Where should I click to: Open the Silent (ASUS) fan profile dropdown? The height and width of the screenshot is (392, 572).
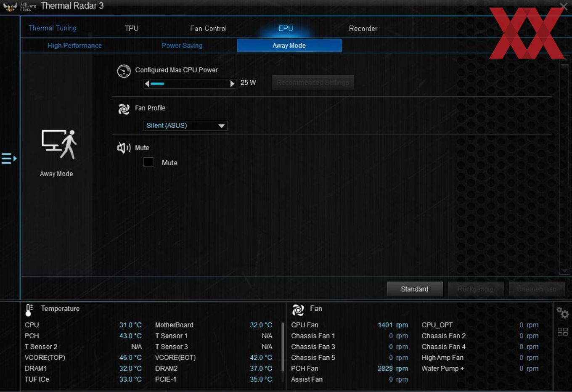click(x=185, y=125)
